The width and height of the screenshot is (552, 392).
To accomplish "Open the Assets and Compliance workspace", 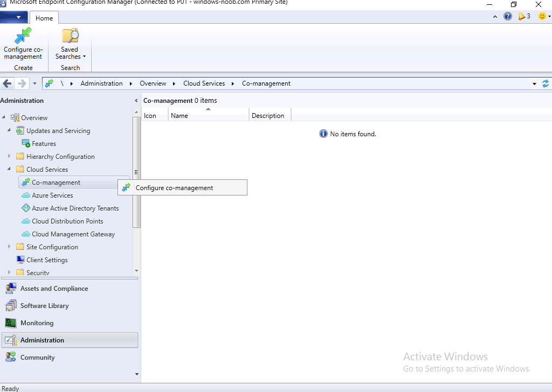I will [x=70, y=289].
